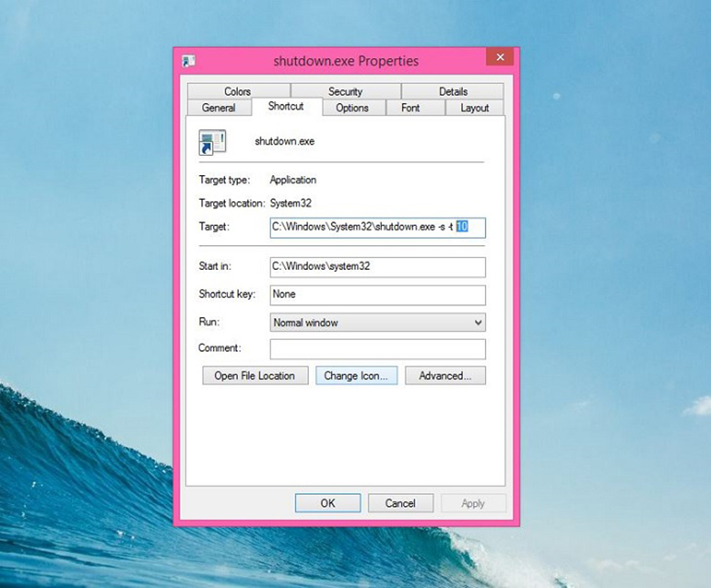Screen dimensions: 711x588
Task: Switch to the Security tab
Action: tap(345, 91)
